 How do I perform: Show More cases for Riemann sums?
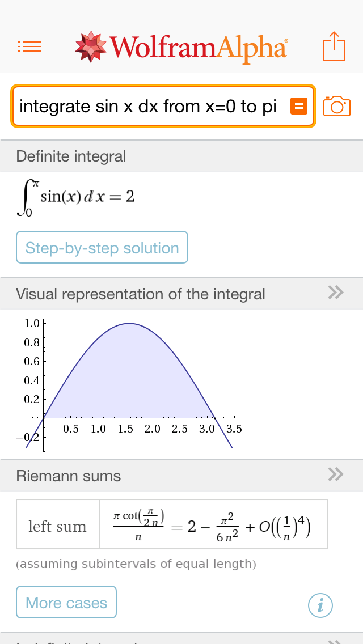point(66,602)
